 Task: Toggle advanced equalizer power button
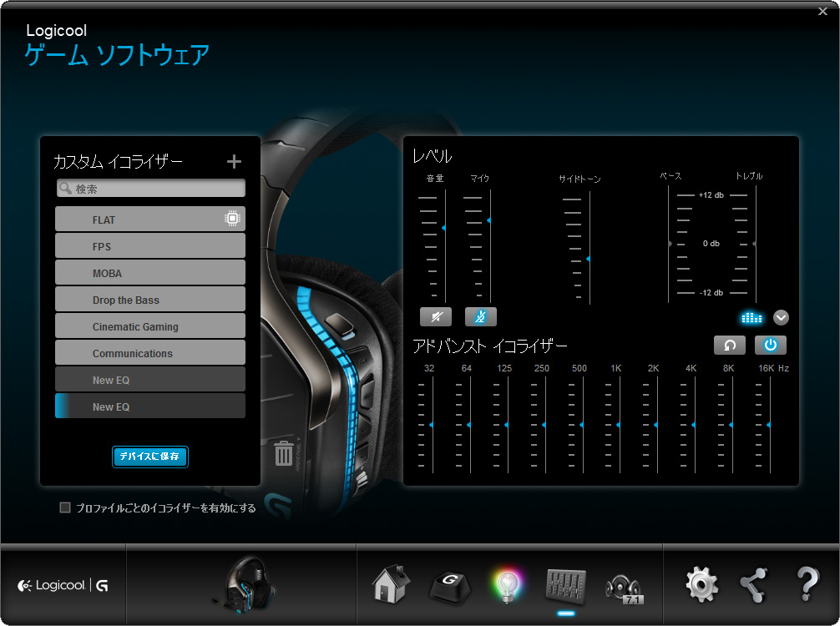[770, 345]
